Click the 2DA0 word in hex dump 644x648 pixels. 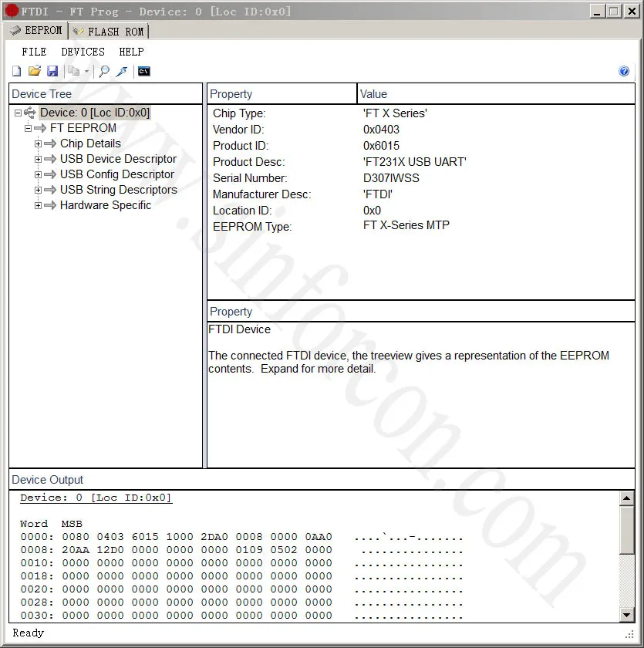pos(214,537)
